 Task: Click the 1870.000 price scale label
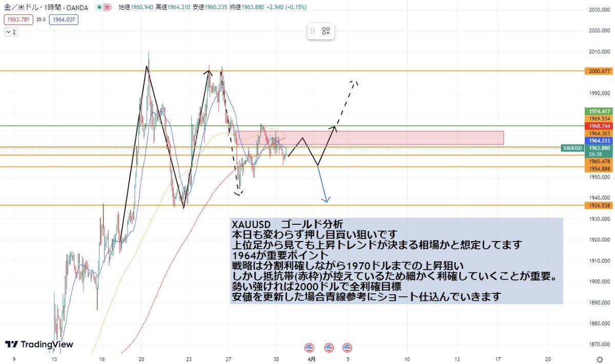point(599,344)
